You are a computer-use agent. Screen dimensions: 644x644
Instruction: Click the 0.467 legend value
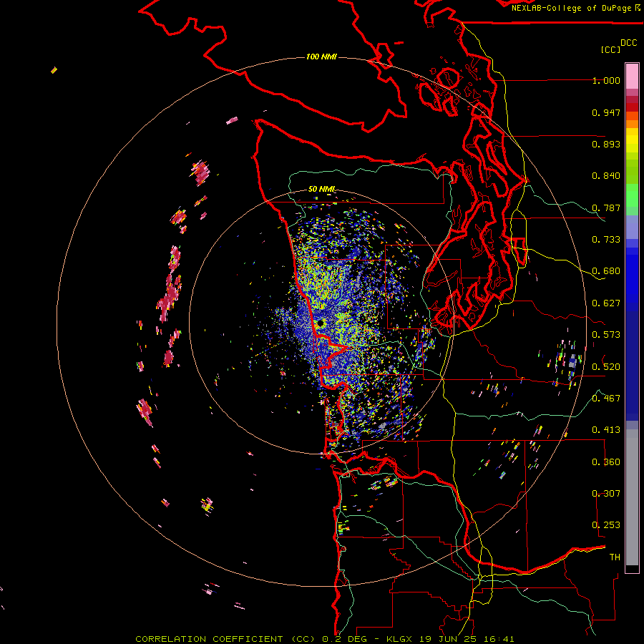coord(606,399)
